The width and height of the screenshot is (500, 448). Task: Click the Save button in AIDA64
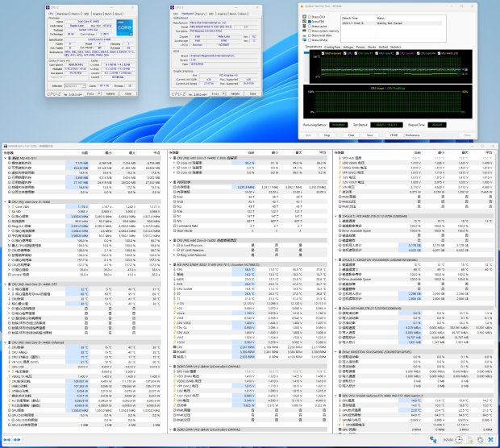click(x=369, y=135)
